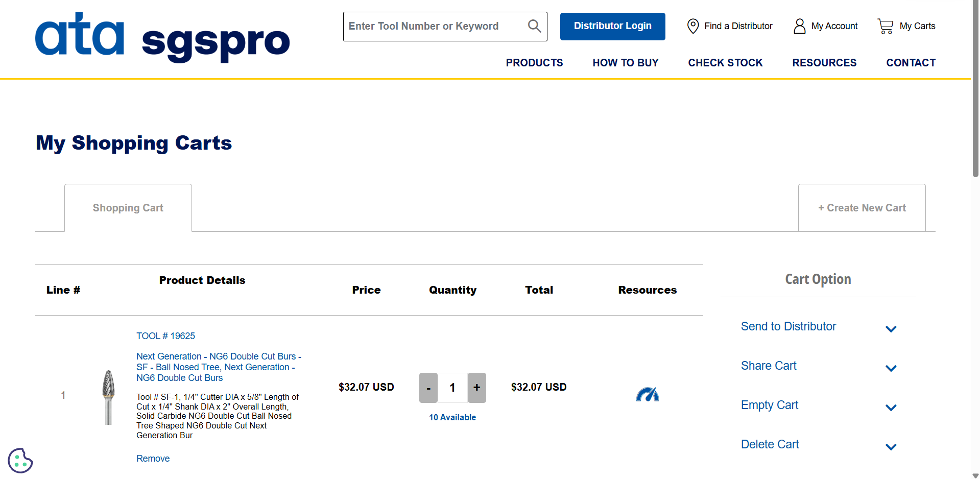Image resolution: width=980 pixels, height=479 pixels.
Task: Click the Distributor Login button
Action: pos(612,26)
